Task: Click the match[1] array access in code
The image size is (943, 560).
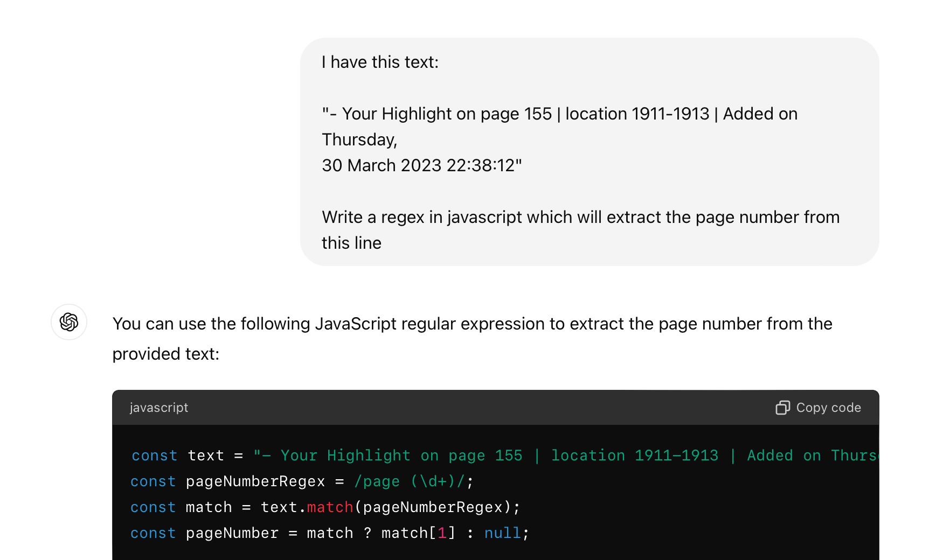Action: coord(418,533)
